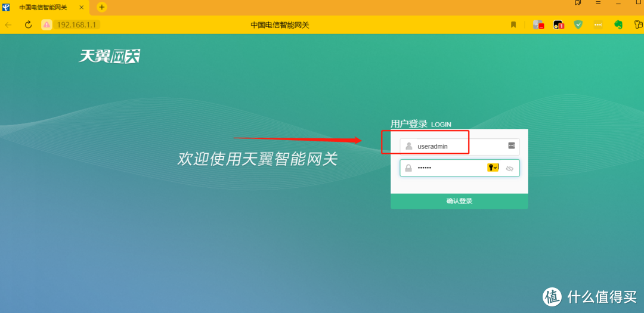Open the extensions manager icon at toolbar end

[x=639, y=24]
